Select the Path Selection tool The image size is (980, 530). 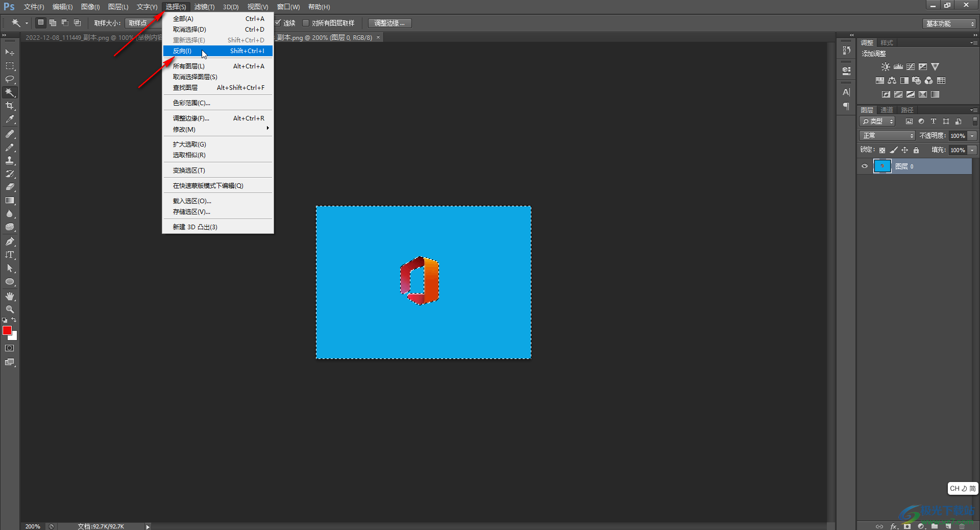pyautogui.click(x=10, y=268)
